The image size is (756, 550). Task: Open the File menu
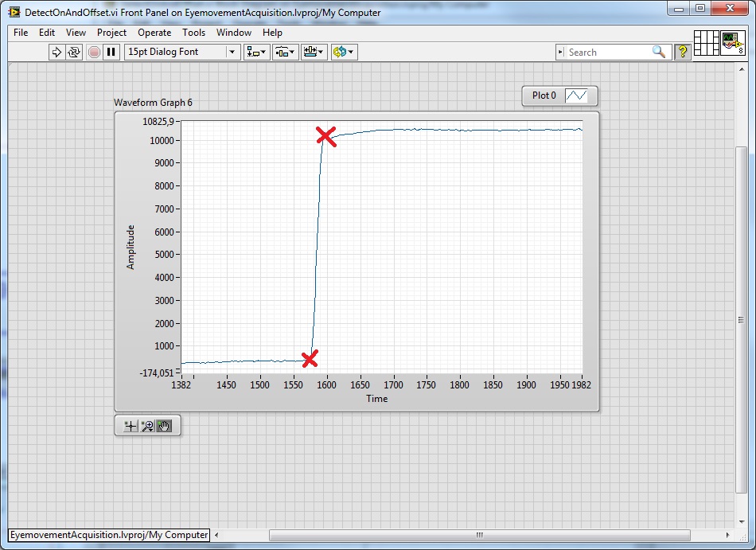point(21,33)
